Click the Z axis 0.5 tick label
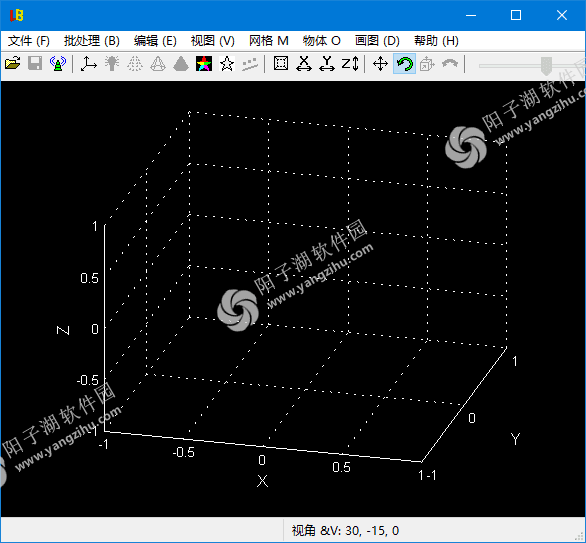 89,278
